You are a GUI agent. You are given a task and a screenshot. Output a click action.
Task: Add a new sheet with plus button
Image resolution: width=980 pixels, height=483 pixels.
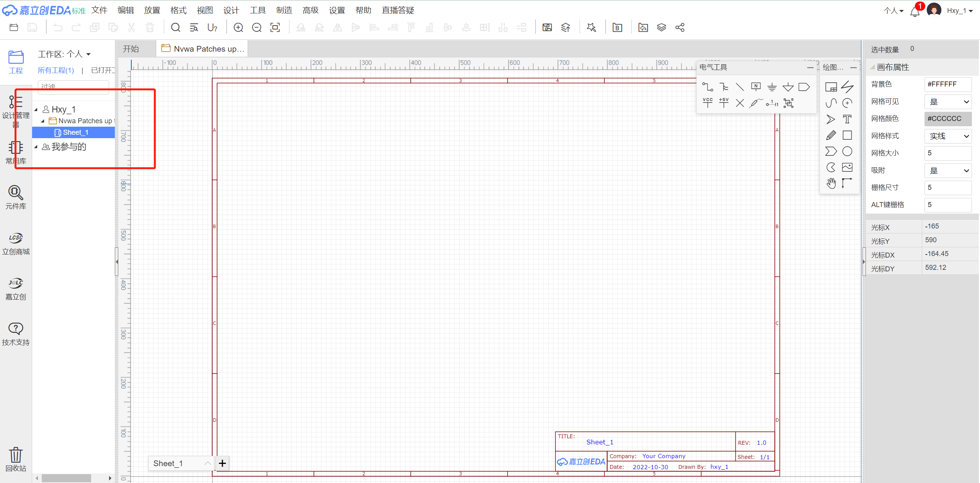222,463
